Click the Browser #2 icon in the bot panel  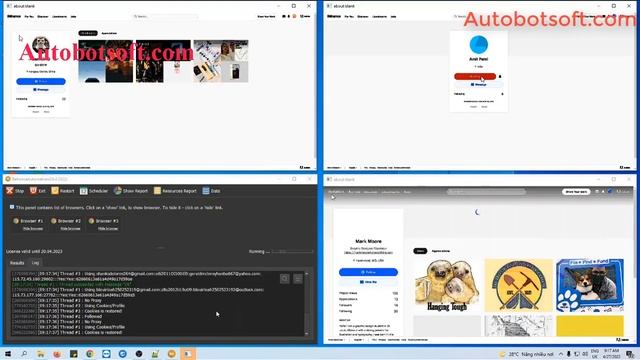coord(54,221)
